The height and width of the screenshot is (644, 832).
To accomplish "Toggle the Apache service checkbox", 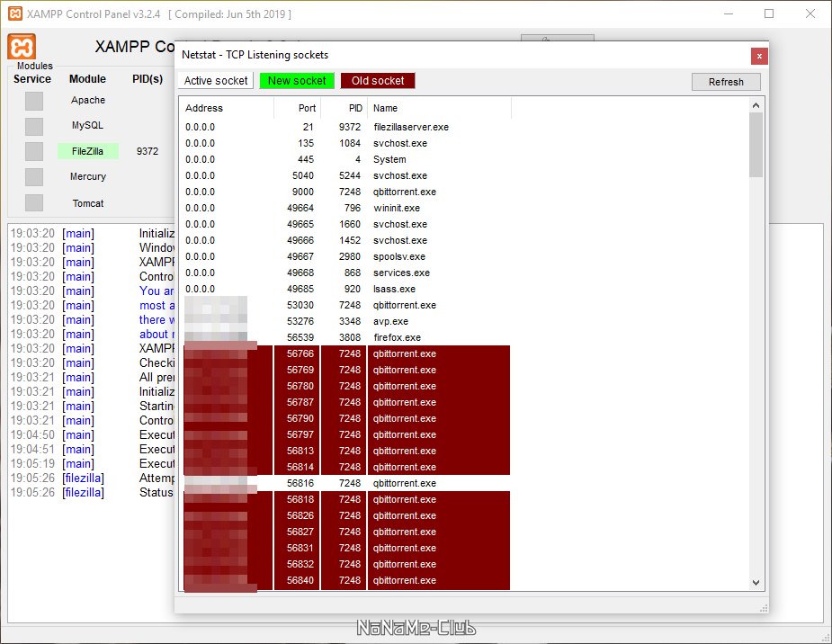I will (34, 101).
